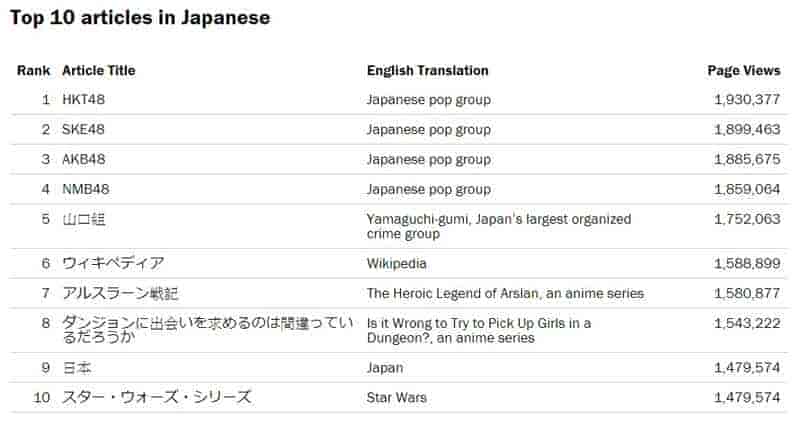Click the 日本 article title
The image size is (800, 428).
pos(77,368)
